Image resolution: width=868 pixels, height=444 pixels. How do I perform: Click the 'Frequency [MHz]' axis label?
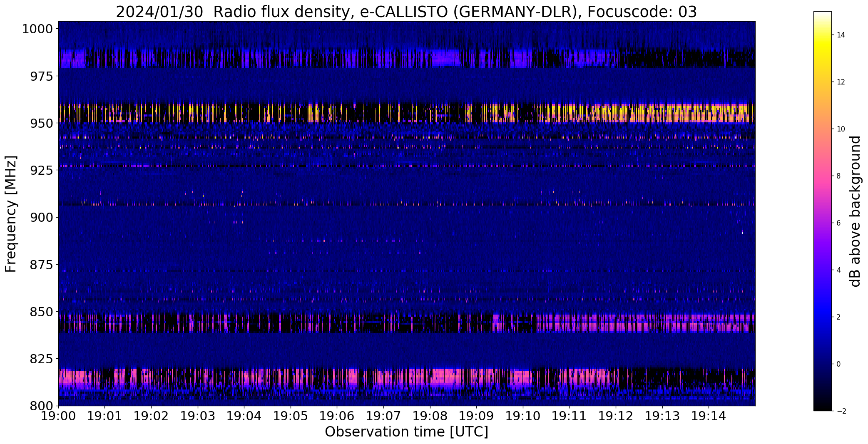point(11,214)
